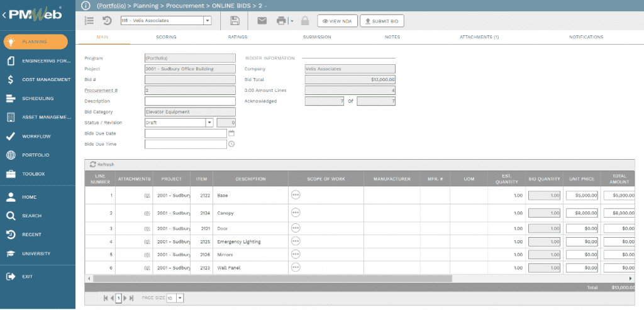Save the bid with the floppy icon

235,21
